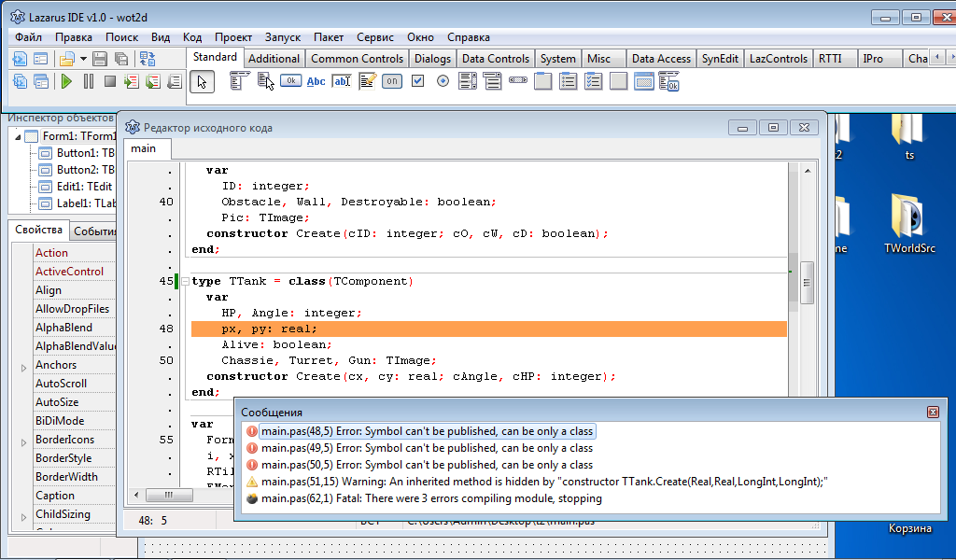Screen dimensions: 956x560
Task: Click the source editor vertical scrollbar thumb
Action: (x=807, y=283)
